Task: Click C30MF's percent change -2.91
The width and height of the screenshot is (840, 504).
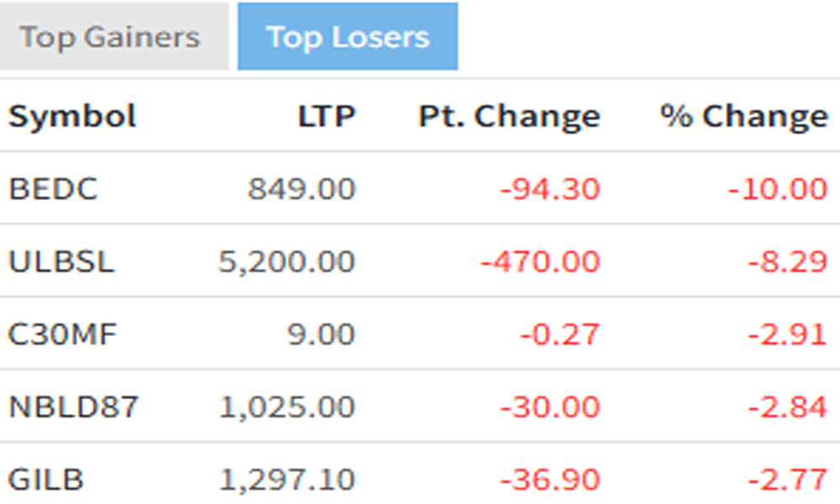Action: (787, 335)
